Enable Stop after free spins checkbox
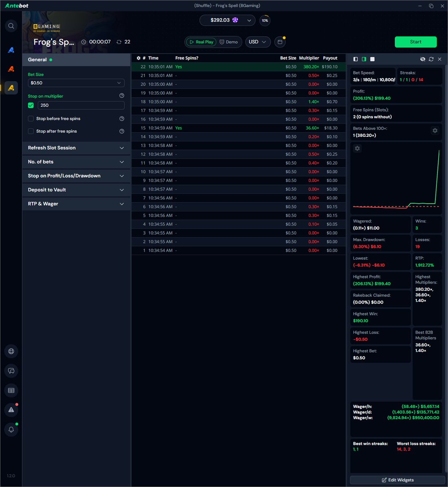448x487 pixels. [x=31, y=131]
